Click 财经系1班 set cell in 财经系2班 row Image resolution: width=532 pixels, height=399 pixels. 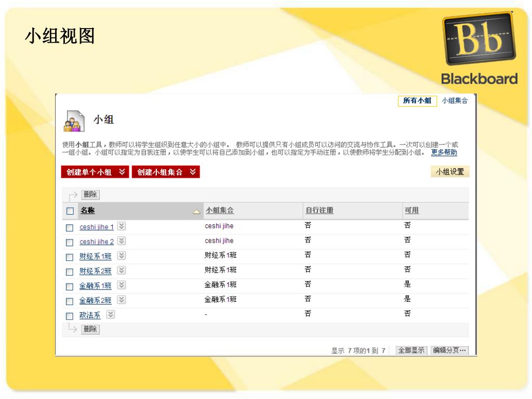pyautogui.click(x=220, y=270)
